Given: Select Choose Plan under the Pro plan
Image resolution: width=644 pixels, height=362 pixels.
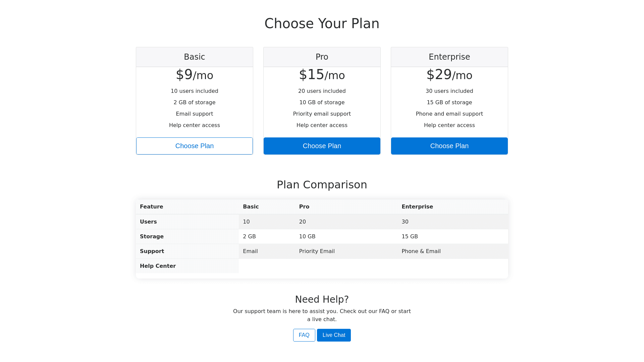Looking at the screenshot, I should tap(322, 146).
